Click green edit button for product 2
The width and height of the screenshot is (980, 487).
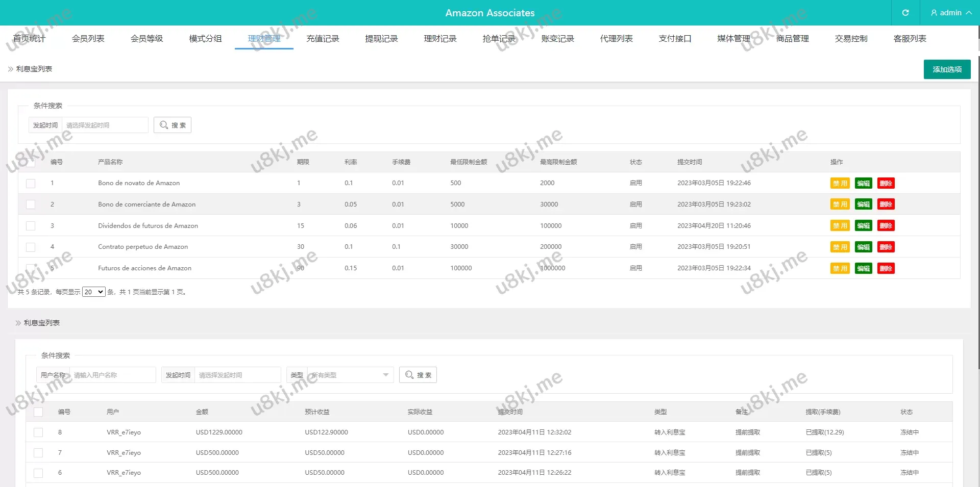tap(863, 204)
